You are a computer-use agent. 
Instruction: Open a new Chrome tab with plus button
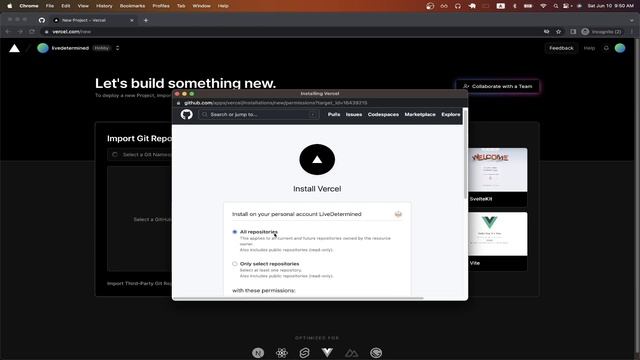coord(146,20)
